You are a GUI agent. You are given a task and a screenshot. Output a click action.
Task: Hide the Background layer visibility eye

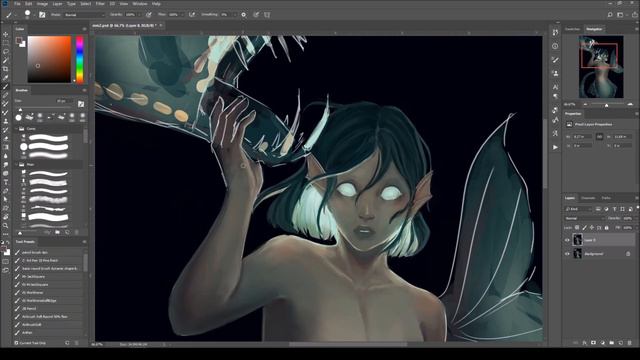click(x=567, y=254)
